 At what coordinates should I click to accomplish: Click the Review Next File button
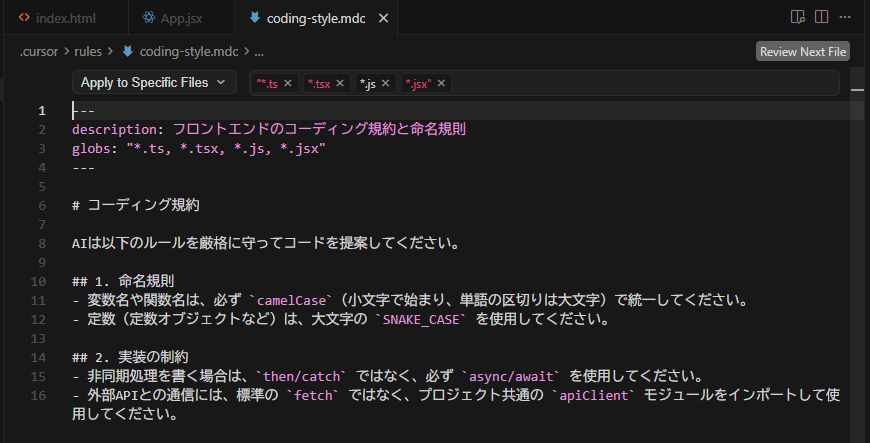[x=802, y=52]
